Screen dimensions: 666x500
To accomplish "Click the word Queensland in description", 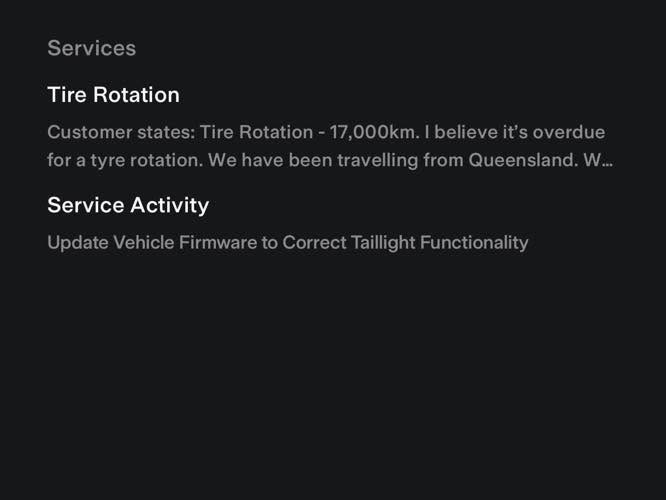I will (x=523, y=160).
